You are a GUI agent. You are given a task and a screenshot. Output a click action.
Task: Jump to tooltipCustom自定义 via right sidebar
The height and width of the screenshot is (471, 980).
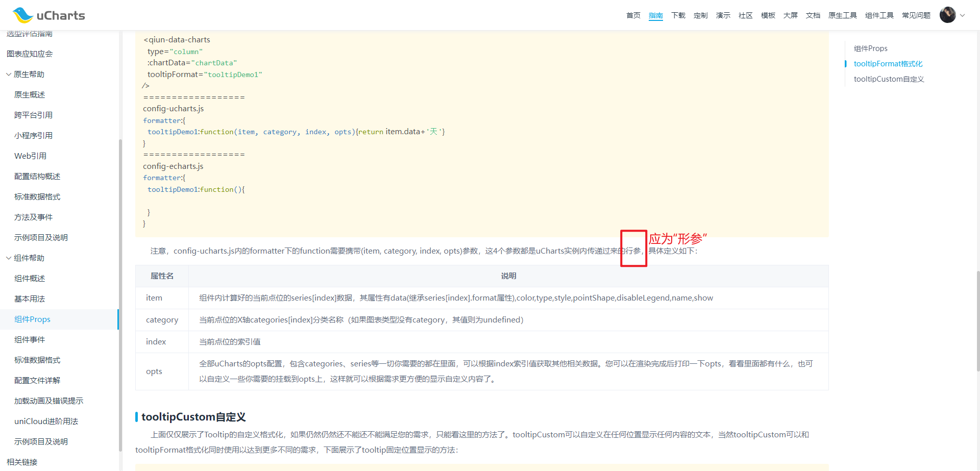[889, 79]
